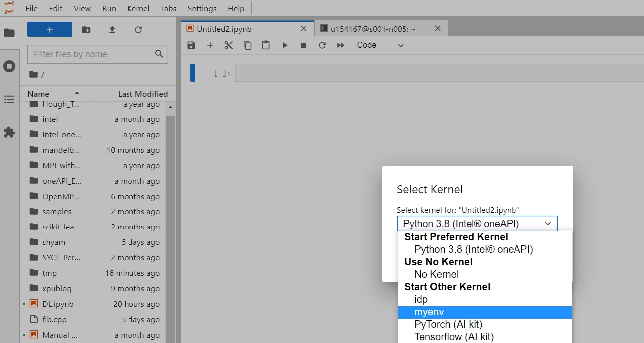644x343 pixels.
Task: Restart kernel and run all cells
Action: [341, 45]
